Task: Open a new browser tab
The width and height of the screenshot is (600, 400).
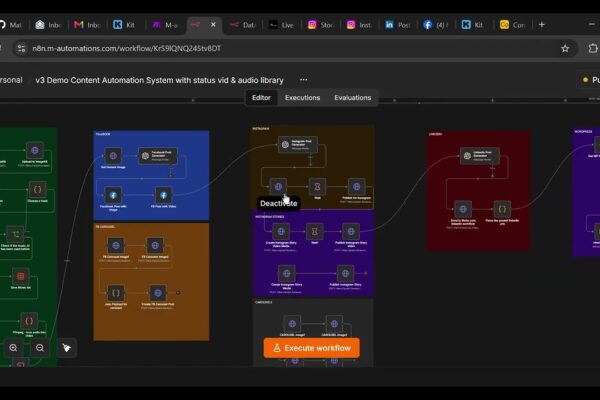Action: point(541,24)
